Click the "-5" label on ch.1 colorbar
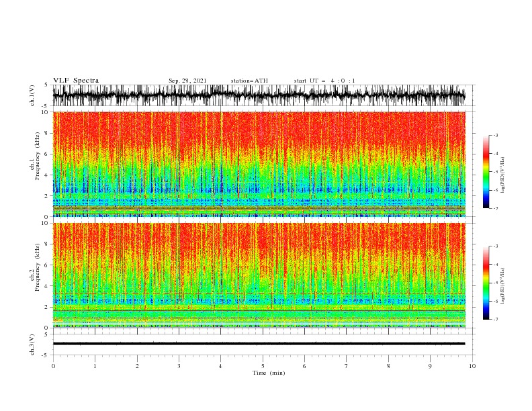This screenshot has width=532, height=411. [x=496, y=172]
